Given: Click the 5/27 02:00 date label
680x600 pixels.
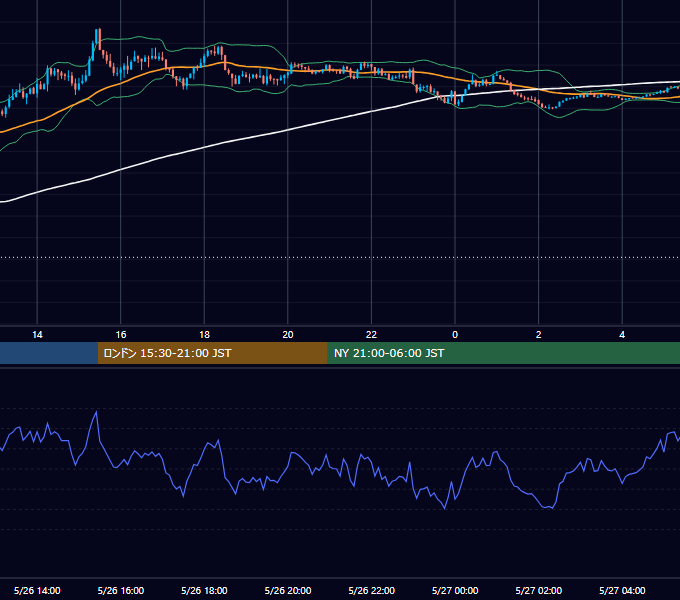Looking at the screenshot, I should [x=539, y=590].
